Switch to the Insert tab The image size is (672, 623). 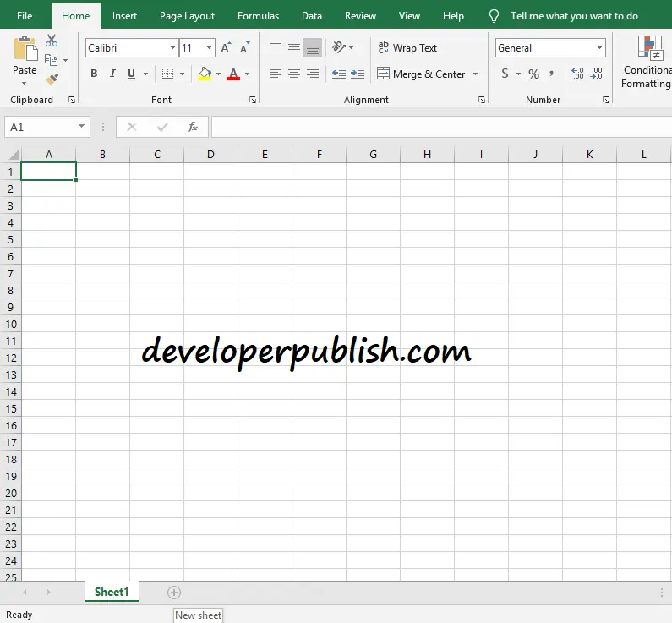(124, 16)
